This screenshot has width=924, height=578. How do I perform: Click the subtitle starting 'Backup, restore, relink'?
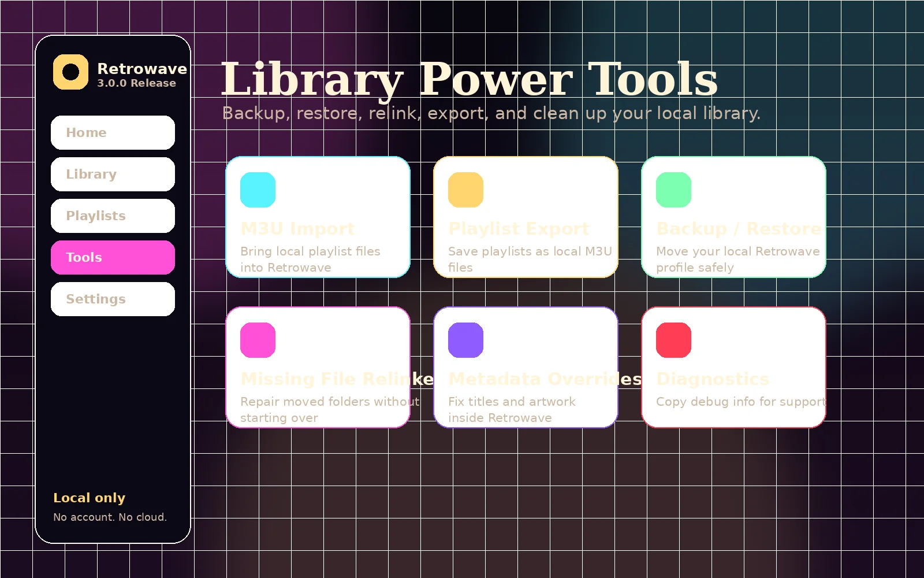(x=491, y=113)
